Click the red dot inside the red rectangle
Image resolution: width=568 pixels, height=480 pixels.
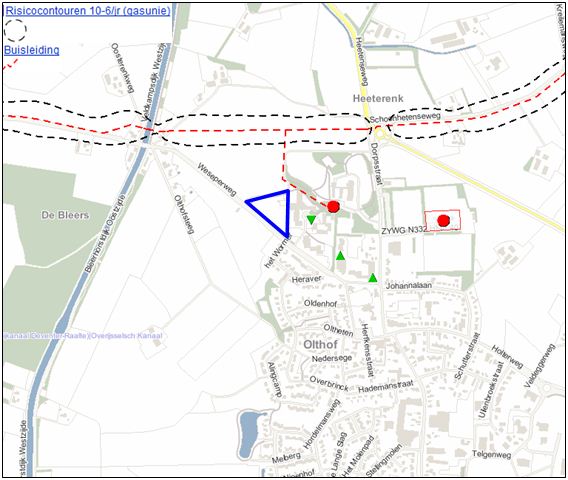(x=443, y=220)
